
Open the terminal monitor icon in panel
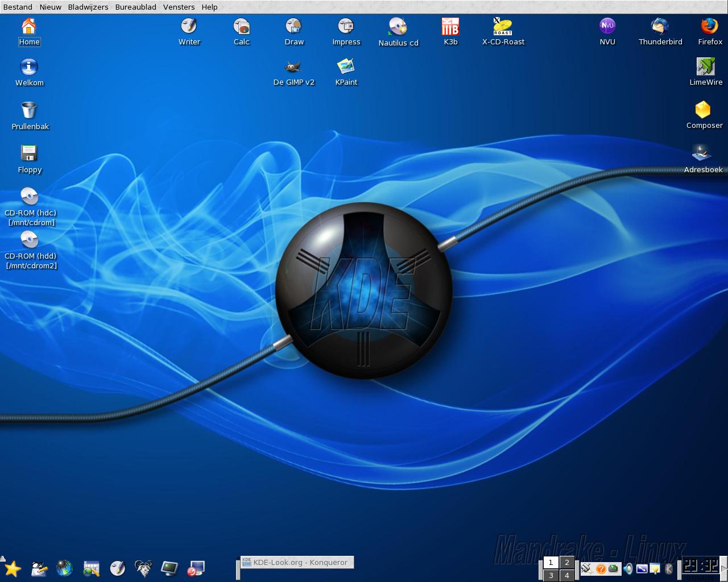coord(169,568)
